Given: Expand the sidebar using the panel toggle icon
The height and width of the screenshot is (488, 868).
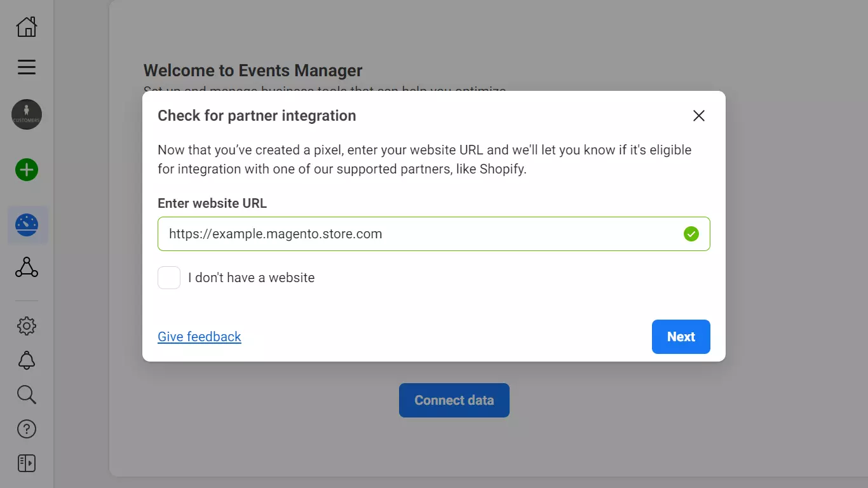Looking at the screenshot, I should click(27, 463).
